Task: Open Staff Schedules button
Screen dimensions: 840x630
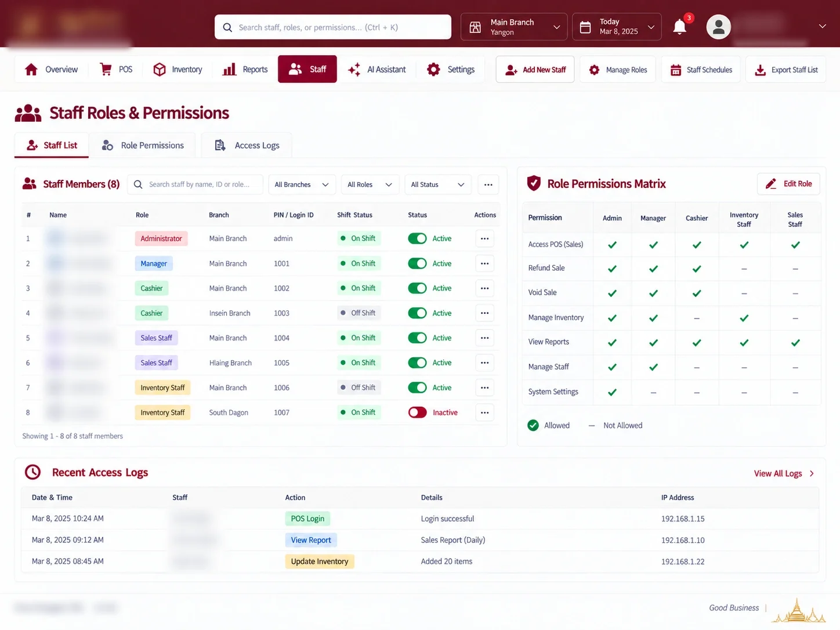Action: 701,70
